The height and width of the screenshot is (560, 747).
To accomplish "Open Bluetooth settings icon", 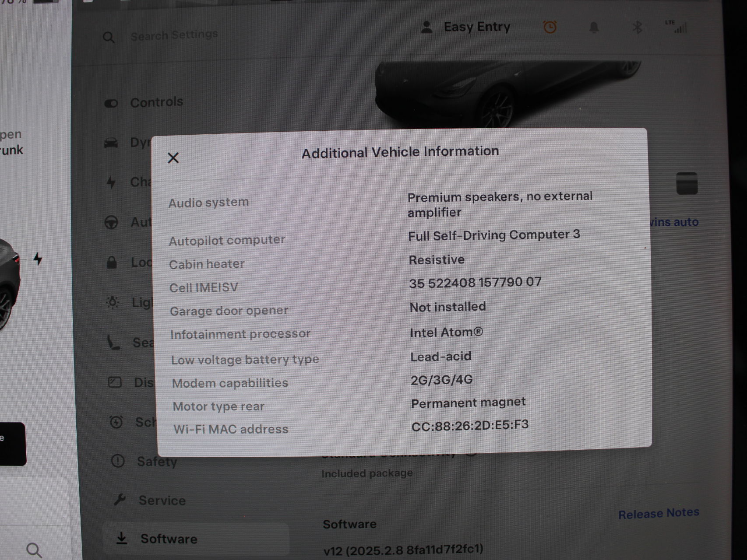I will click(637, 28).
